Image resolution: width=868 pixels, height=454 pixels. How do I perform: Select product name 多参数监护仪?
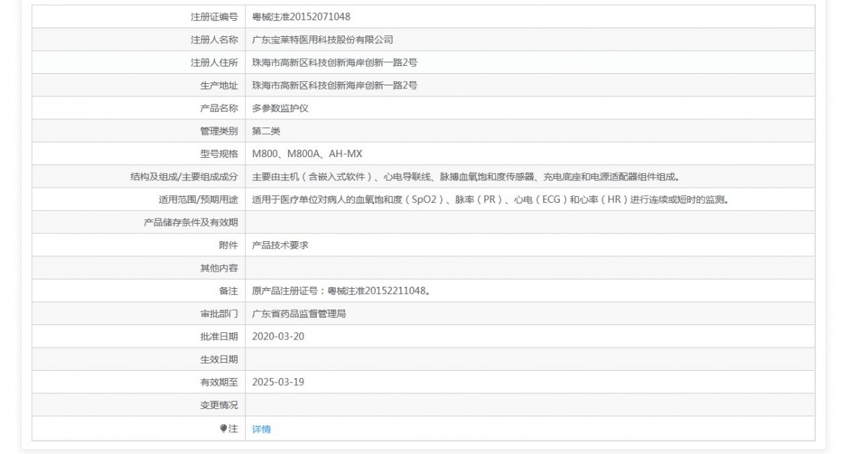click(x=280, y=108)
